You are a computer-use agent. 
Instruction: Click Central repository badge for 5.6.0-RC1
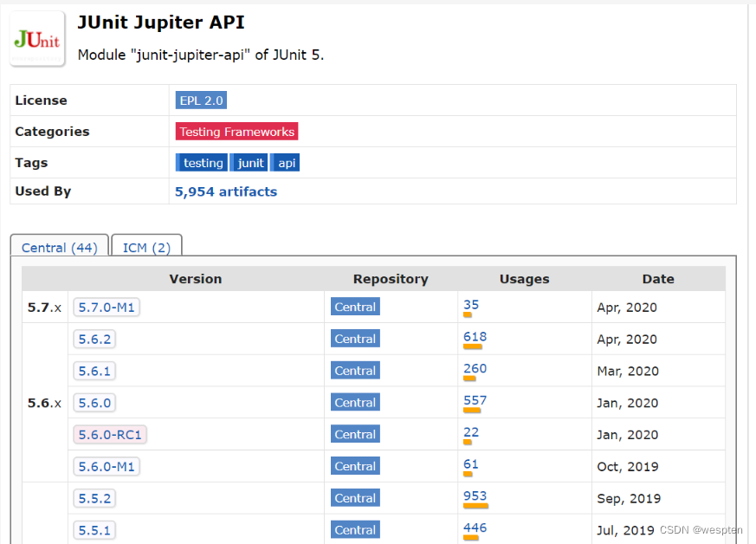tap(355, 434)
